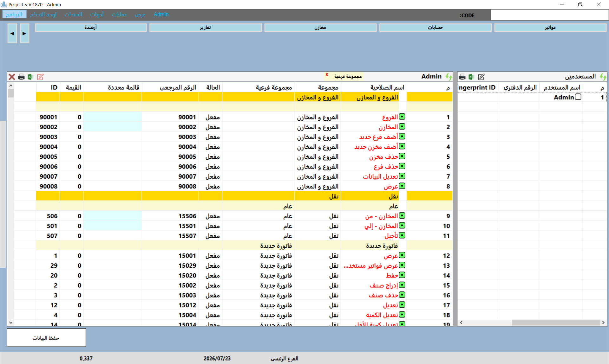The width and height of the screenshot is (609, 364).
Task: Select reference number 15506 cell
Action: point(170,216)
